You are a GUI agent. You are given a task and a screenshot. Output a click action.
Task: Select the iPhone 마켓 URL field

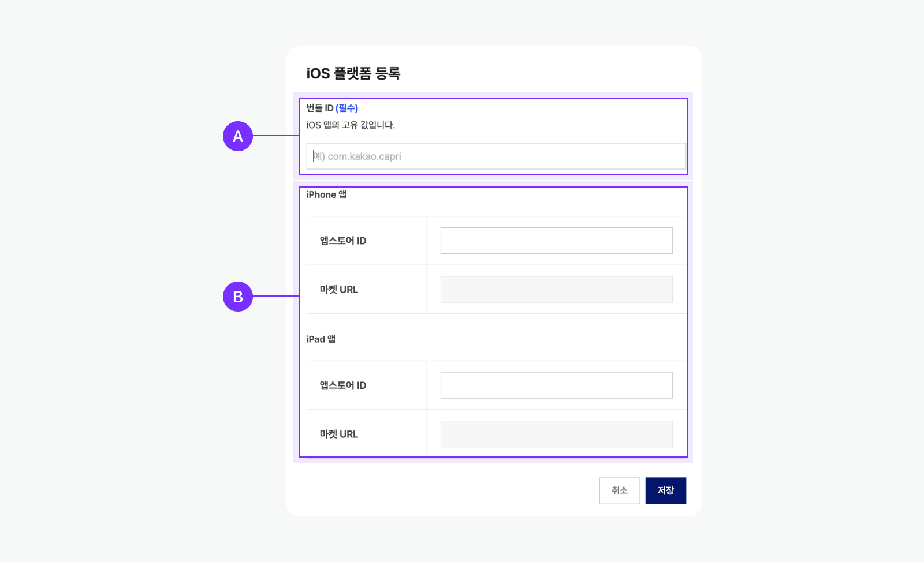coord(556,290)
